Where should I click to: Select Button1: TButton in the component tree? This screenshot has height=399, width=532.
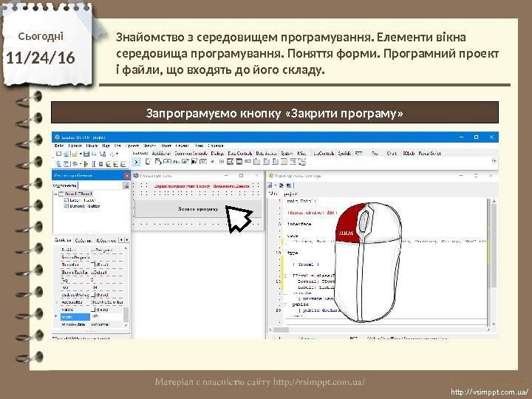click(x=85, y=206)
